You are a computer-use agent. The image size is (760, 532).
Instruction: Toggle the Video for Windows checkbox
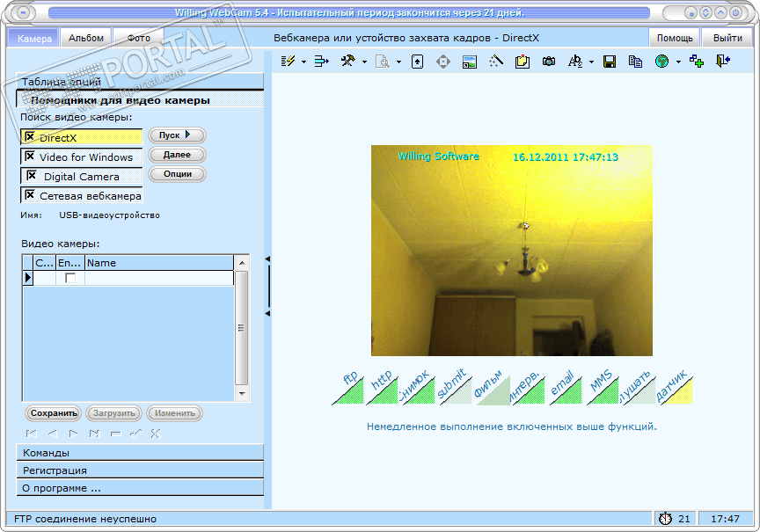tap(30, 157)
